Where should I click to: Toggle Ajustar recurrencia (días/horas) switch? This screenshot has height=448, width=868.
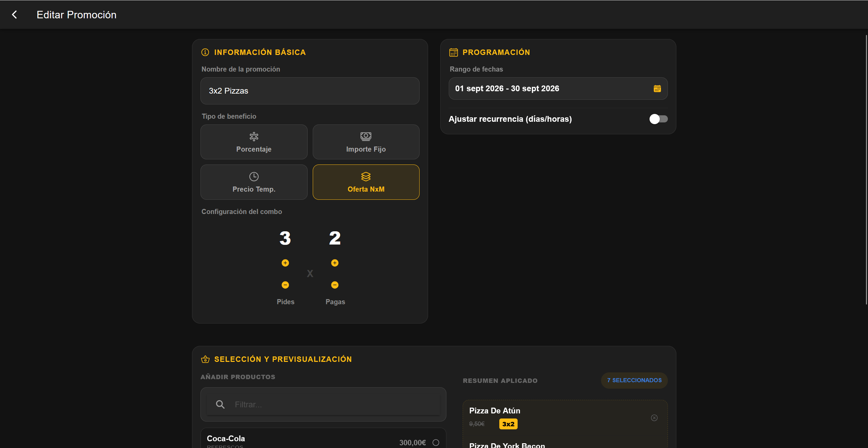[x=658, y=119]
